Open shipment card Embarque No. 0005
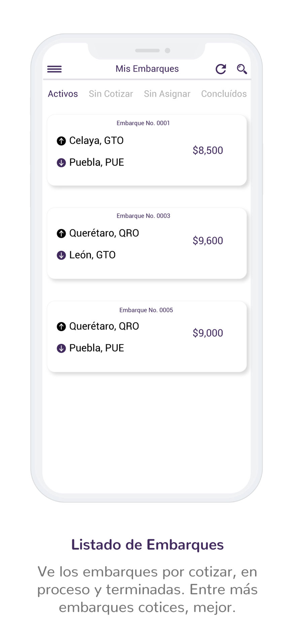Screen dimensions: 298x644 (147, 336)
